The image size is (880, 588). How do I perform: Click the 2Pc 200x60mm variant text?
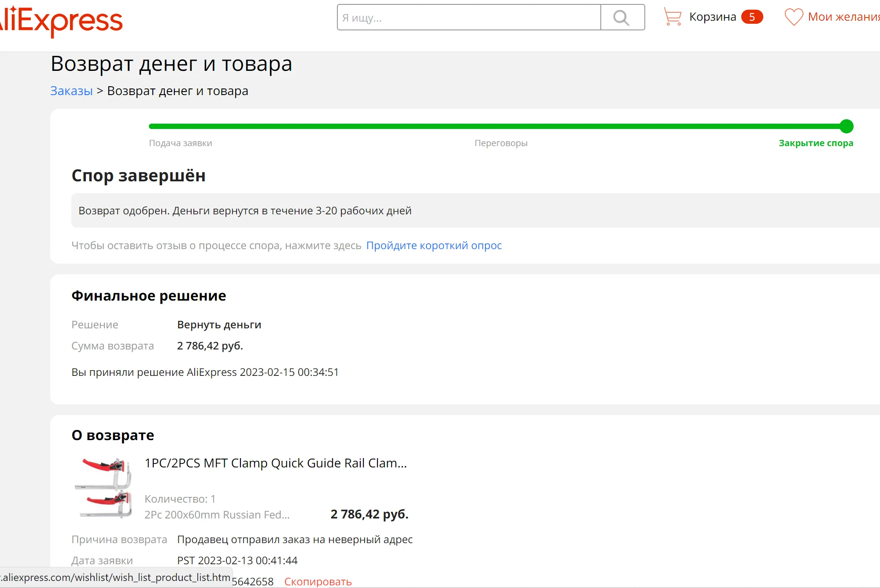pos(217,515)
